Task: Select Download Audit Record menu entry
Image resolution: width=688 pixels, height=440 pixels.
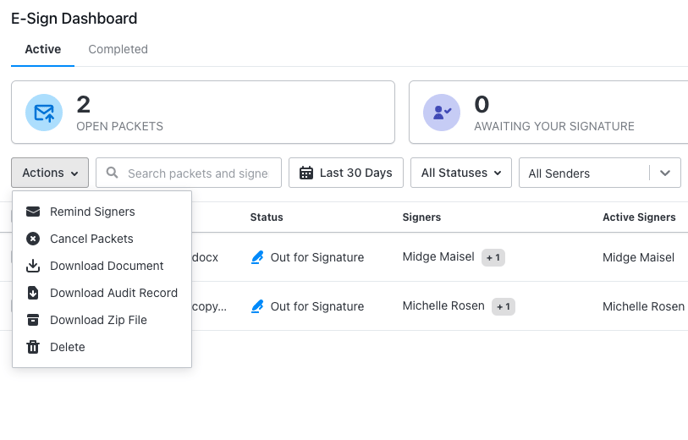Action: pos(102,293)
